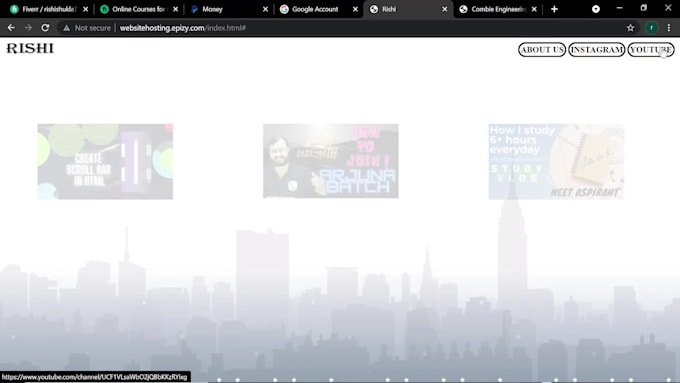Open the Arjuna Batch video thumbnail
The width and height of the screenshot is (680, 383).
tap(330, 161)
